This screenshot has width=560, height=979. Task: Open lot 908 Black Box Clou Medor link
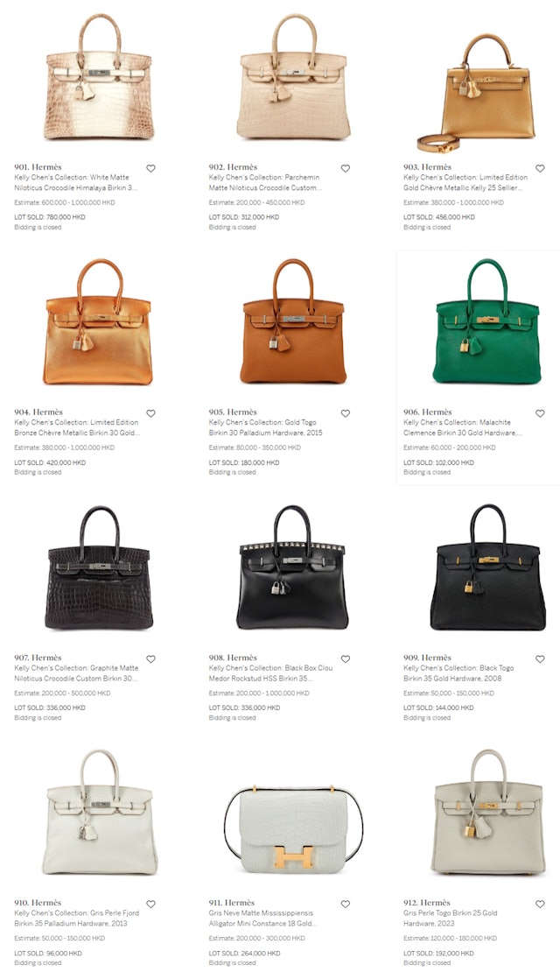pos(270,673)
